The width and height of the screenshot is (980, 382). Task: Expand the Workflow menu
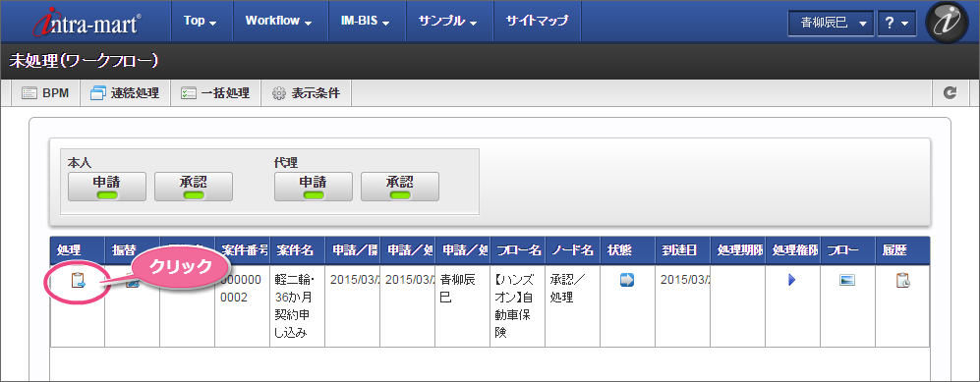point(279,22)
